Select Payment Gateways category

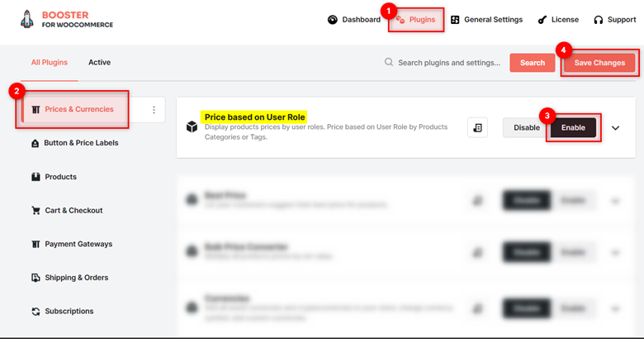tap(73, 245)
